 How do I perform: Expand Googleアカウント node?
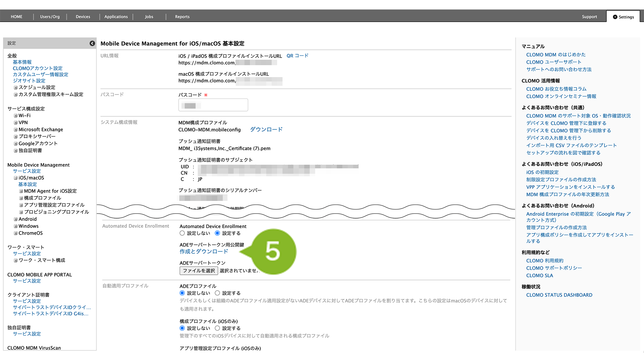[x=16, y=144]
